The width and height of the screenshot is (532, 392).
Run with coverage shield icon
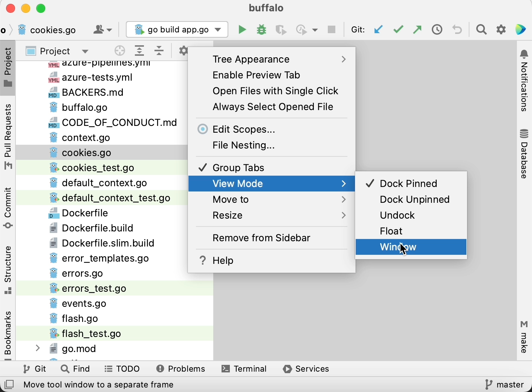(281, 30)
